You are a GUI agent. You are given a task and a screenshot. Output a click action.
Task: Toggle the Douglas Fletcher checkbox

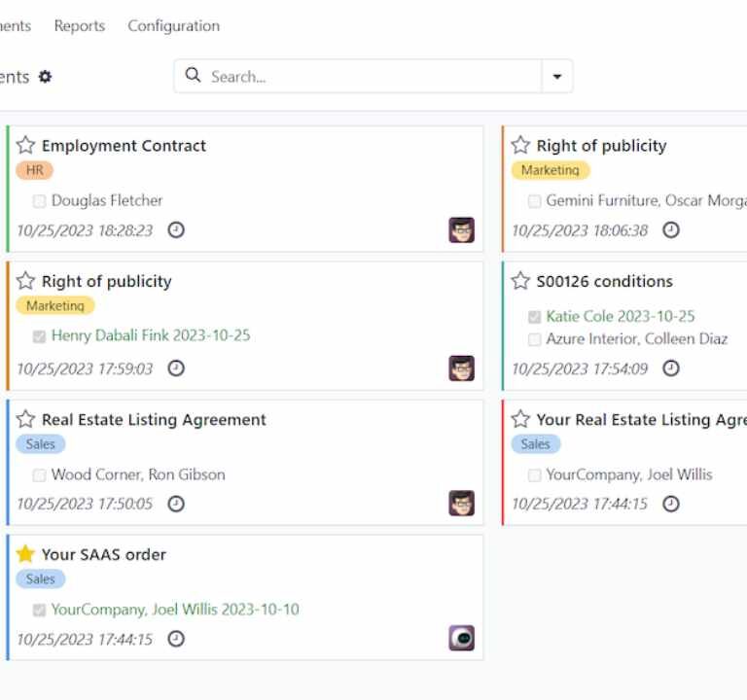[x=39, y=201]
